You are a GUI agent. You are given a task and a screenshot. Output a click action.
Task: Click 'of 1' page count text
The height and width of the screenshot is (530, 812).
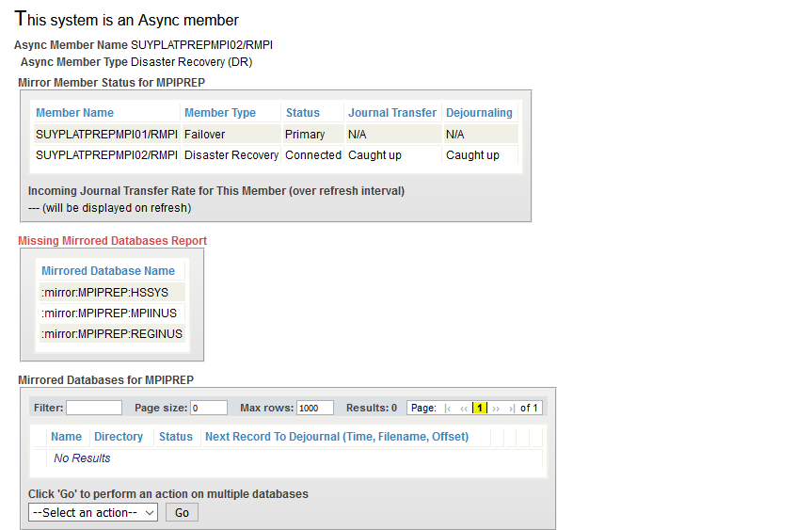[x=529, y=408]
